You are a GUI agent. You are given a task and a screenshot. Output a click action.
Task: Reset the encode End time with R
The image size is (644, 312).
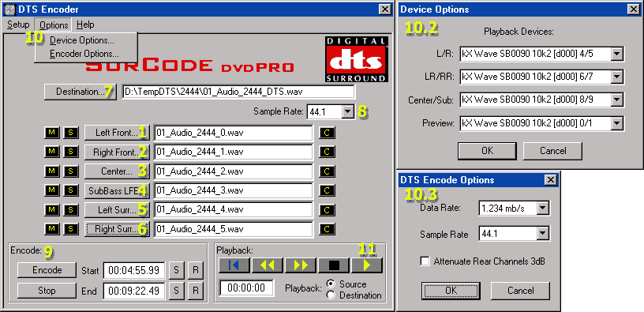196,291
